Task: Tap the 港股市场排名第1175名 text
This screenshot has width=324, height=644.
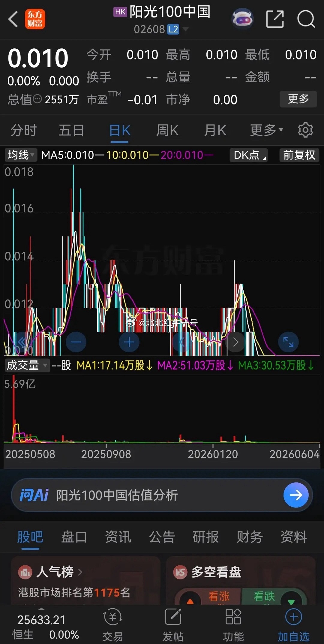Action: [74, 593]
